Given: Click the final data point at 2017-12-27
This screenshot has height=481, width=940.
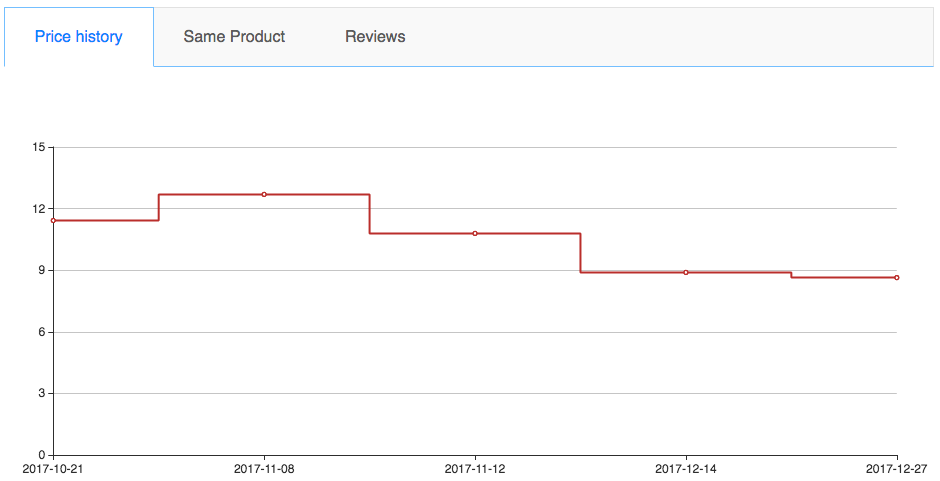Looking at the screenshot, I should 896,277.
